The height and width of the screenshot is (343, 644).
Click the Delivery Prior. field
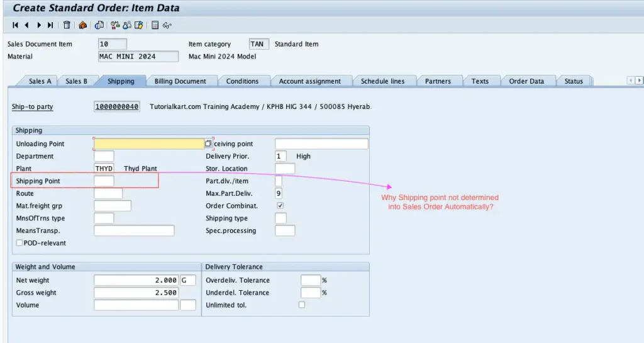280,156
